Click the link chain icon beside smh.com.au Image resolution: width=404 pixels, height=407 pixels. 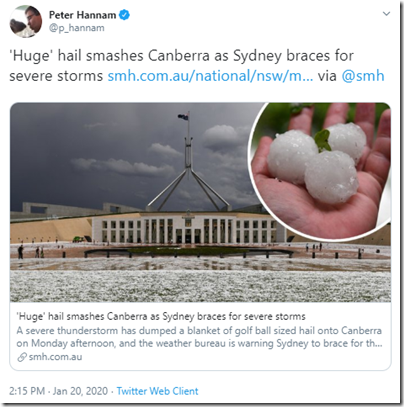click(x=22, y=357)
